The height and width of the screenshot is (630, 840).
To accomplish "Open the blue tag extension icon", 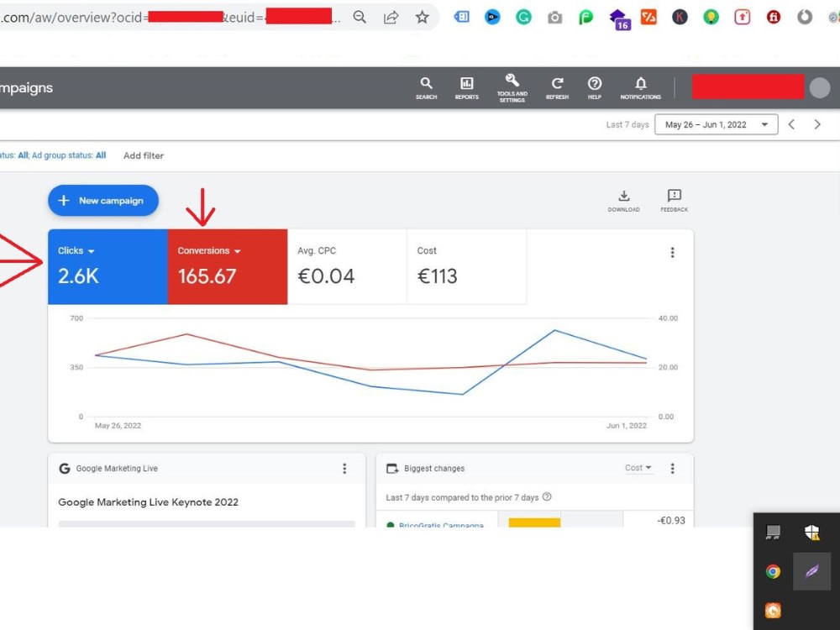I will pyautogui.click(x=461, y=17).
